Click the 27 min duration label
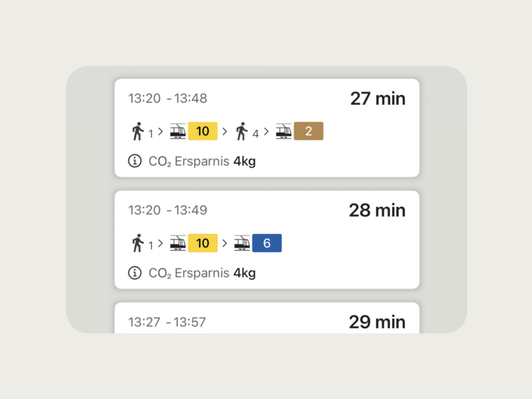The image size is (532, 399). coord(378,99)
